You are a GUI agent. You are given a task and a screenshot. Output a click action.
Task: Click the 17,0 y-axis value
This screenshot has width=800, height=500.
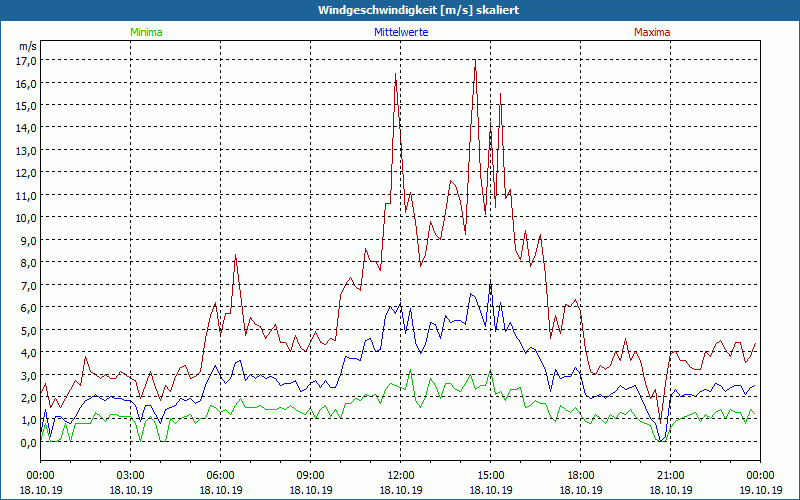click(x=26, y=60)
